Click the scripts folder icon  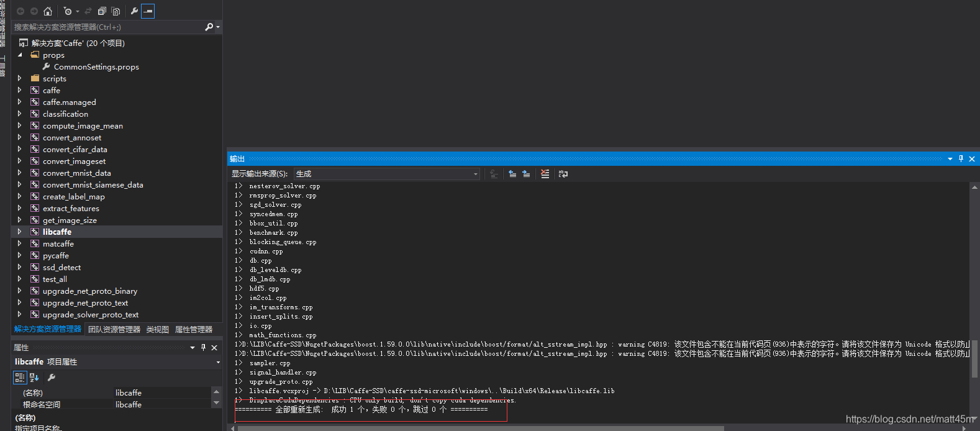[x=35, y=78]
